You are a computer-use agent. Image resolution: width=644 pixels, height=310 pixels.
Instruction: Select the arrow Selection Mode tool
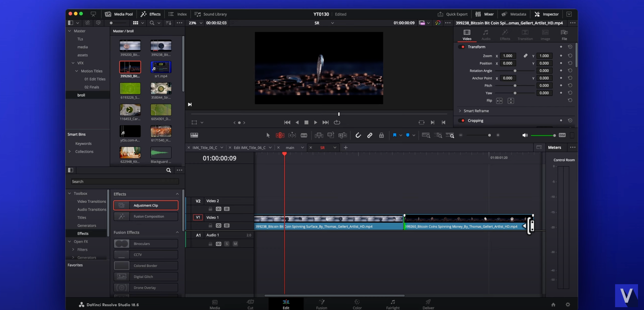click(268, 135)
